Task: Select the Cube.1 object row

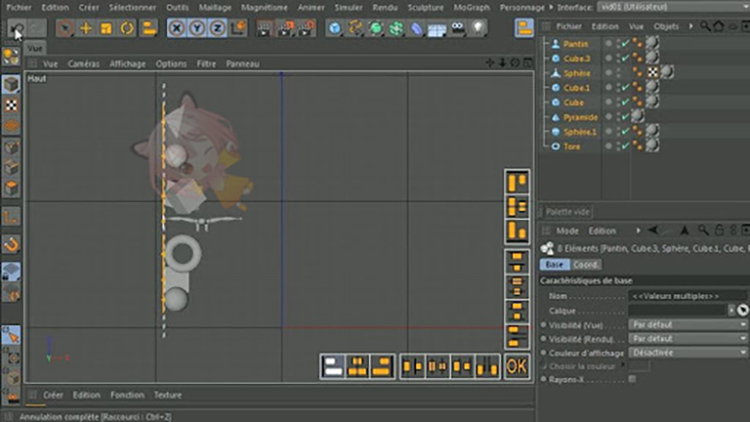Action: point(576,88)
